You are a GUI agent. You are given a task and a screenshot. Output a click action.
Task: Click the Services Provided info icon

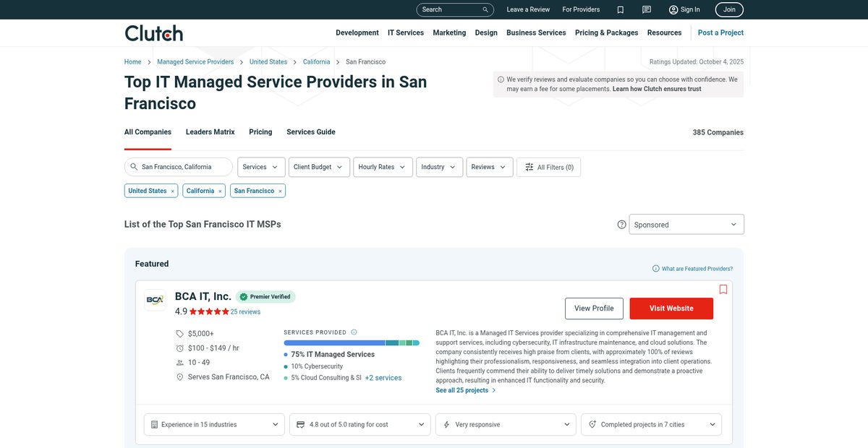354,332
